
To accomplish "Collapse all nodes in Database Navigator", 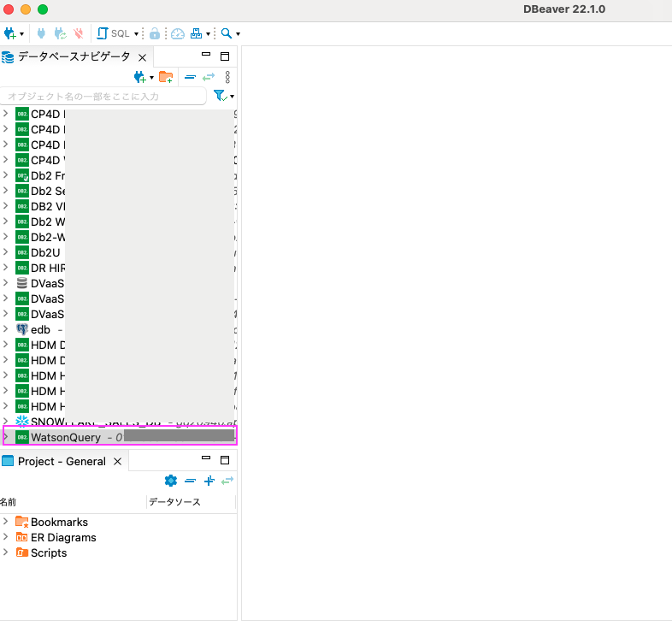I will [190, 77].
